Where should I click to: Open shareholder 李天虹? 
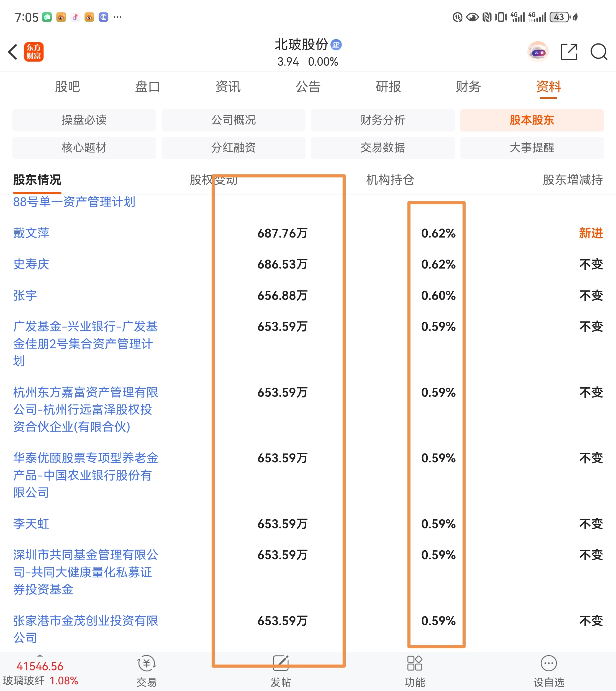click(x=31, y=524)
